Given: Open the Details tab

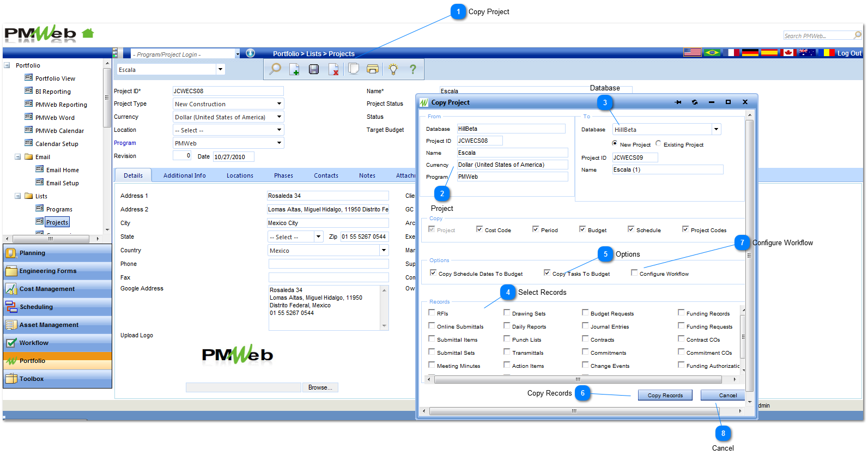Looking at the screenshot, I should tap(133, 175).
